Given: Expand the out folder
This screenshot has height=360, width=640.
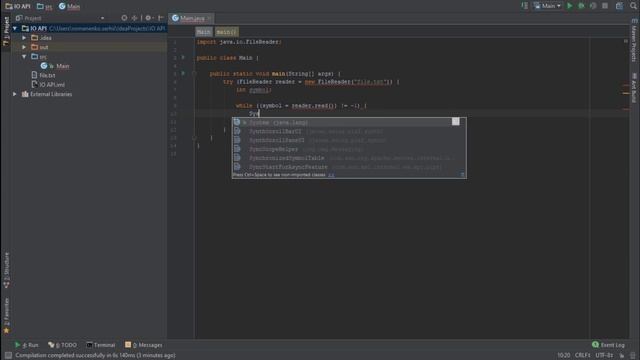Looking at the screenshot, I should click(x=24, y=47).
